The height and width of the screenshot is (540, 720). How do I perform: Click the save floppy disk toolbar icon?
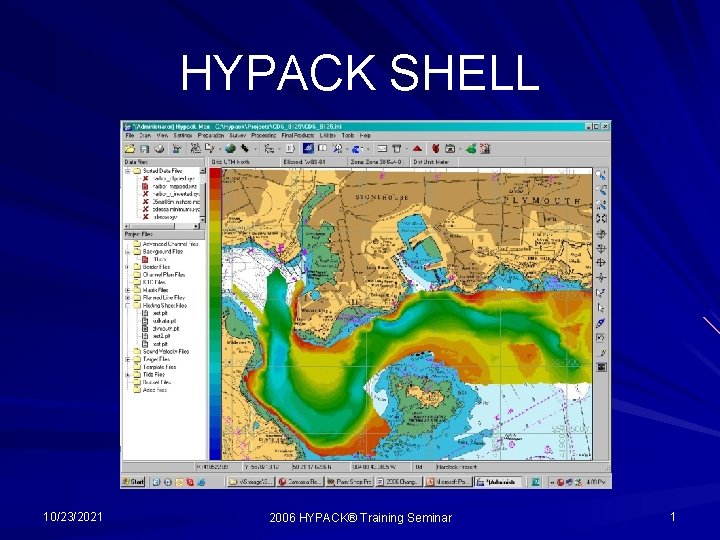pos(145,148)
